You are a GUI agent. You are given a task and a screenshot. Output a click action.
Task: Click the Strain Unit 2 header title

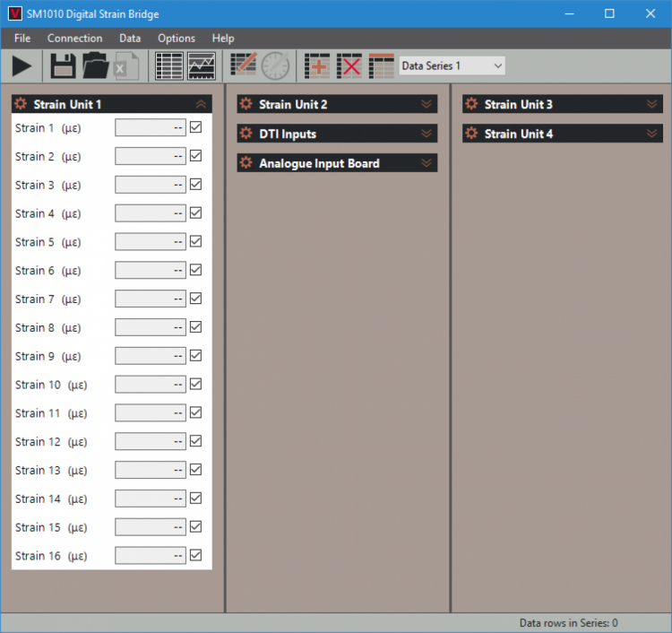(293, 104)
